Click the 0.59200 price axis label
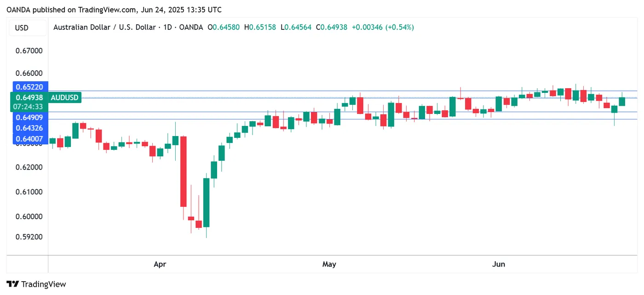Viewport: 644px width, 295px height. pos(29,237)
